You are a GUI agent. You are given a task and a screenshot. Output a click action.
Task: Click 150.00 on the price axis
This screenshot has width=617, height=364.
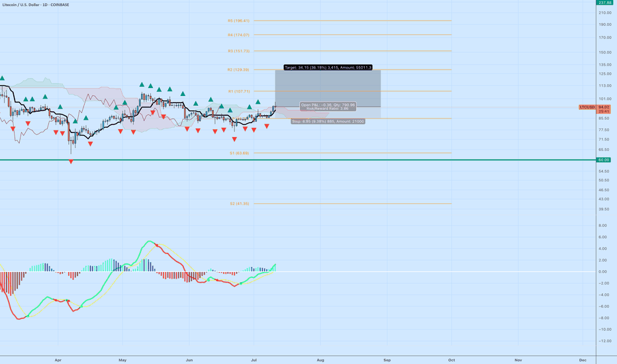pyautogui.click(x=605, y=53)
